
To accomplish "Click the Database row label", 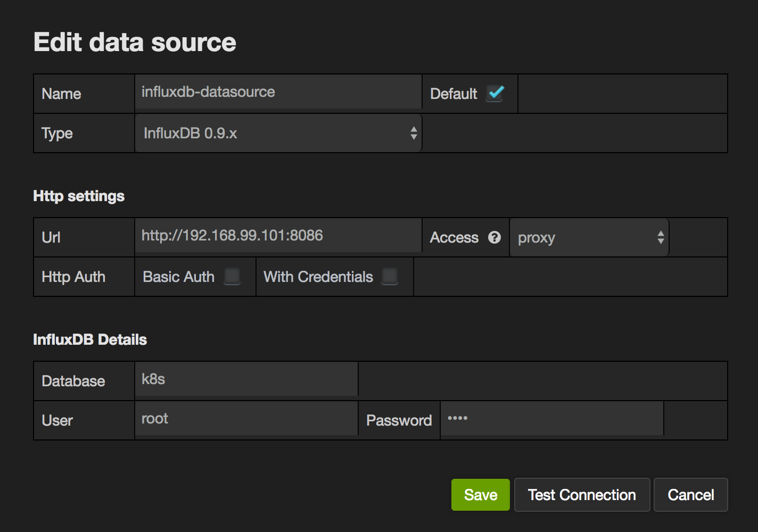I will pos(73,381).
